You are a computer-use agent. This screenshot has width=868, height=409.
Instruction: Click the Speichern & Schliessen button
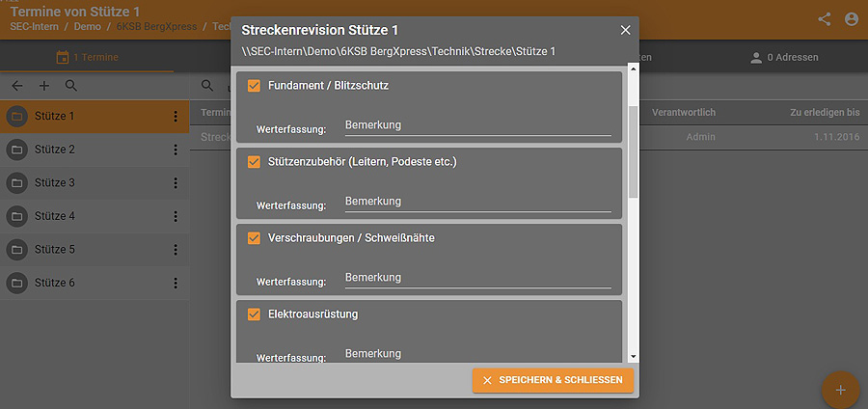553,380
